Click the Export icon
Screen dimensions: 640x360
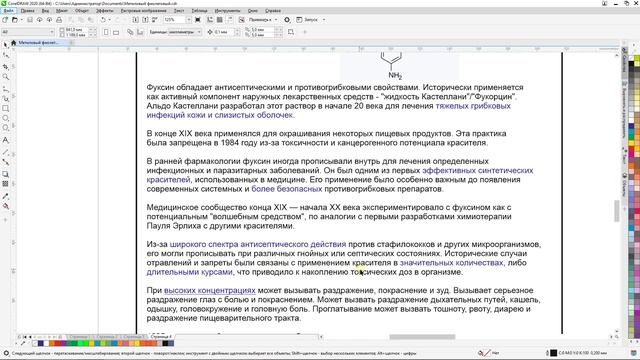click(145, 20)
